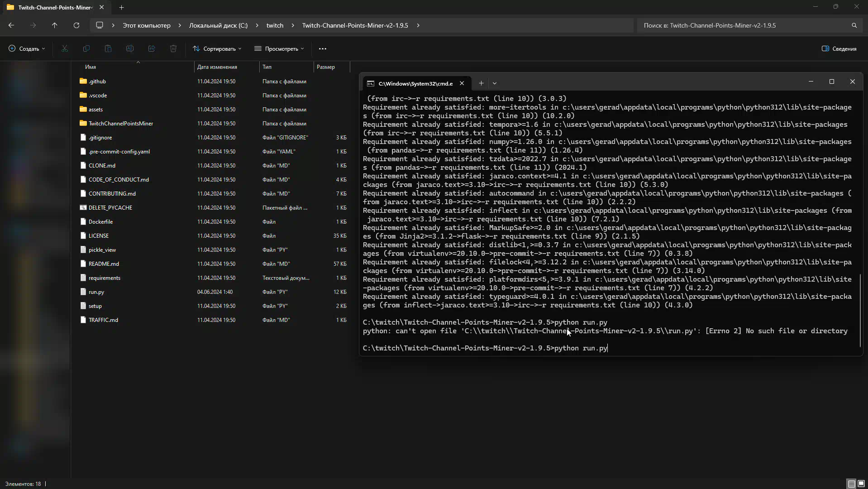Go up one folder level
Image resolution: width=868 pixels, height=489 pixels.
(x=54, y=25)
